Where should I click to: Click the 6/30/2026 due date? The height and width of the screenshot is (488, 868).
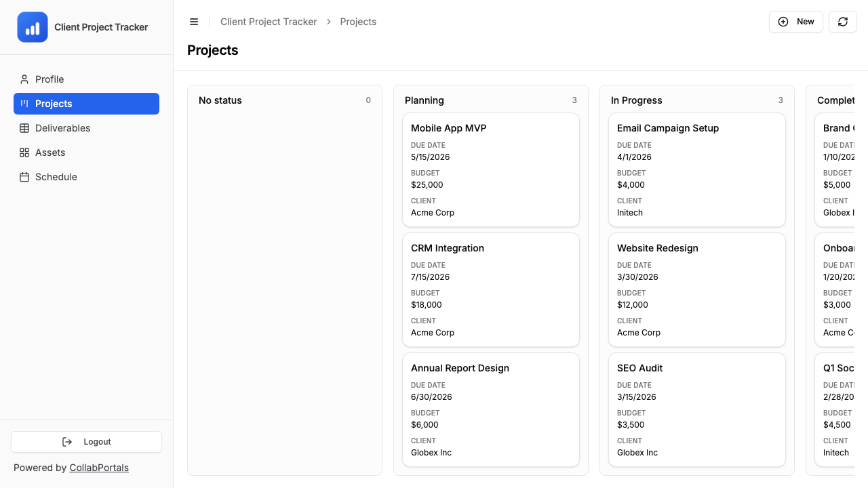[431, 397]
